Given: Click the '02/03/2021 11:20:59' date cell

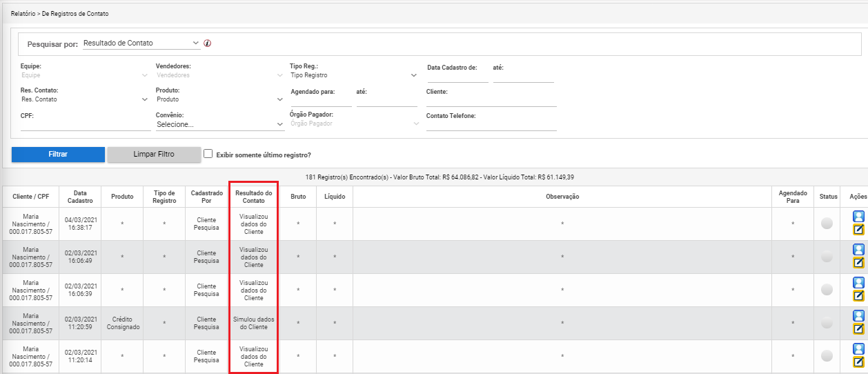Looking at the screenshot, I should tap(80, 323).
